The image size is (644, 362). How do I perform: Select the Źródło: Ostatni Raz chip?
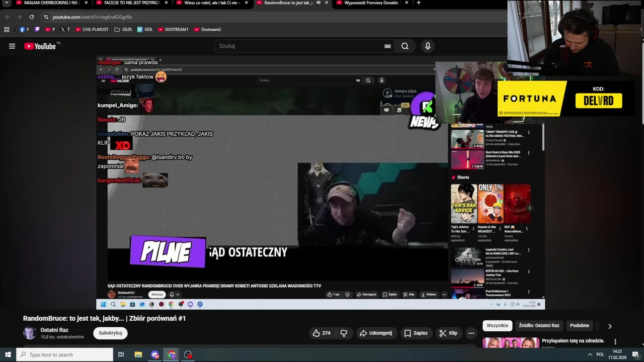point(539,326)
